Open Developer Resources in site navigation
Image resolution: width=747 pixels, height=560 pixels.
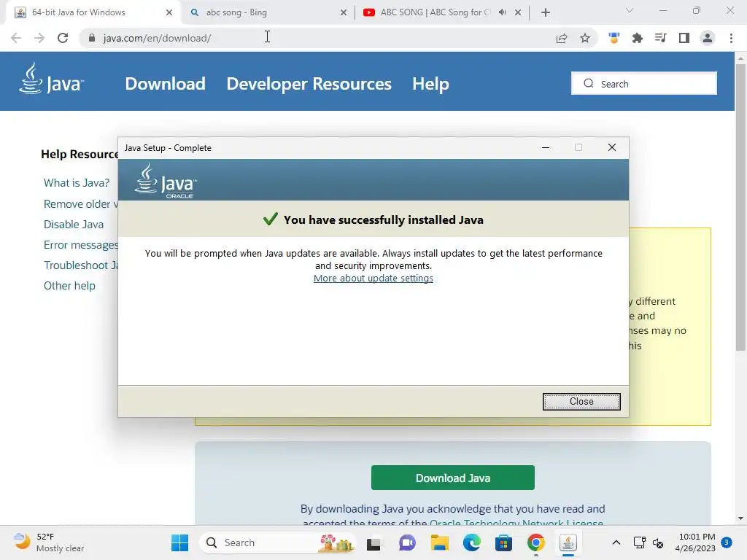(309, 84)
